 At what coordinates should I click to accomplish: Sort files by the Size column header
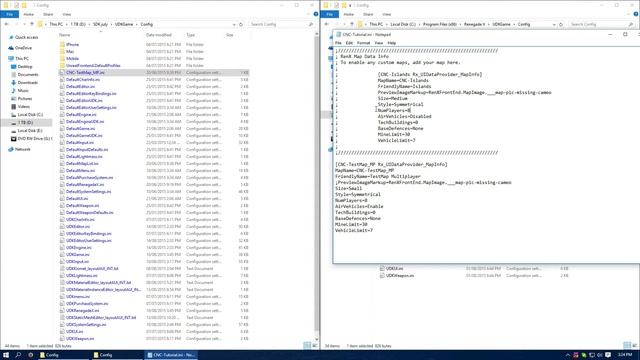(x=230, y=35)
